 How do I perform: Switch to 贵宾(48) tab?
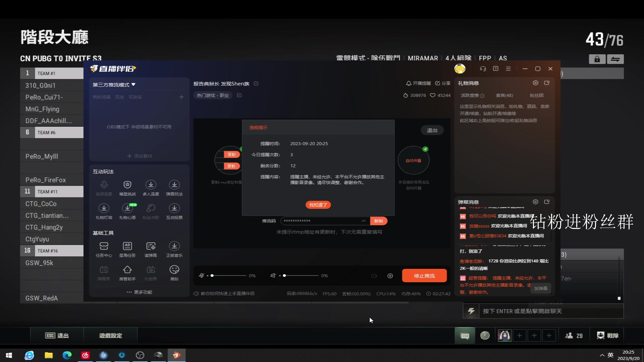click(x=504, y=96)
